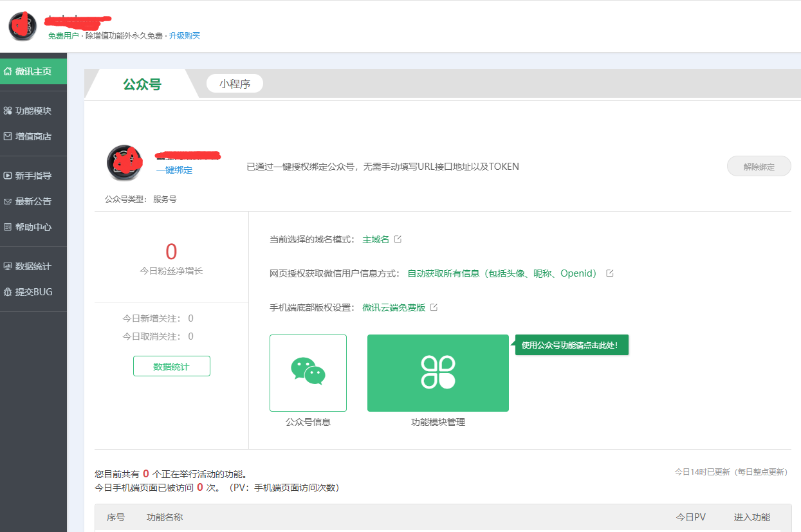Open 功能模块 in the sidebar
Image resolution: width=801 pixels, height=532 pixels.
[x=33, y=111]
